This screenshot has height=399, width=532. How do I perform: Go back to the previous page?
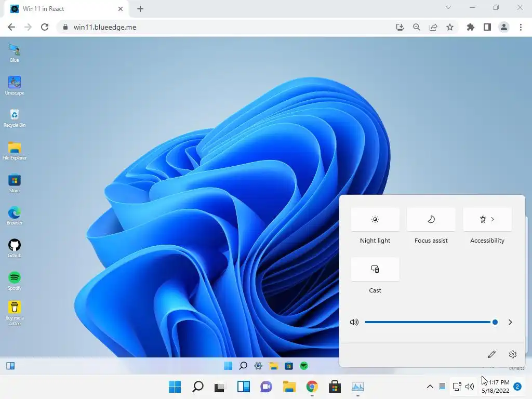click(x=11, y=27)
